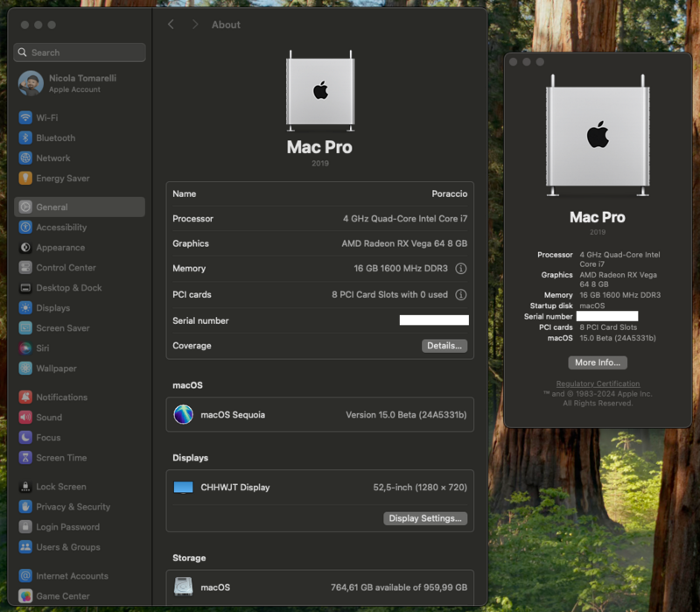Image resolution: width=700 pixels, height=612 pixels.
Task: Open the Regulatory Certification link
Action: (597, 383)
